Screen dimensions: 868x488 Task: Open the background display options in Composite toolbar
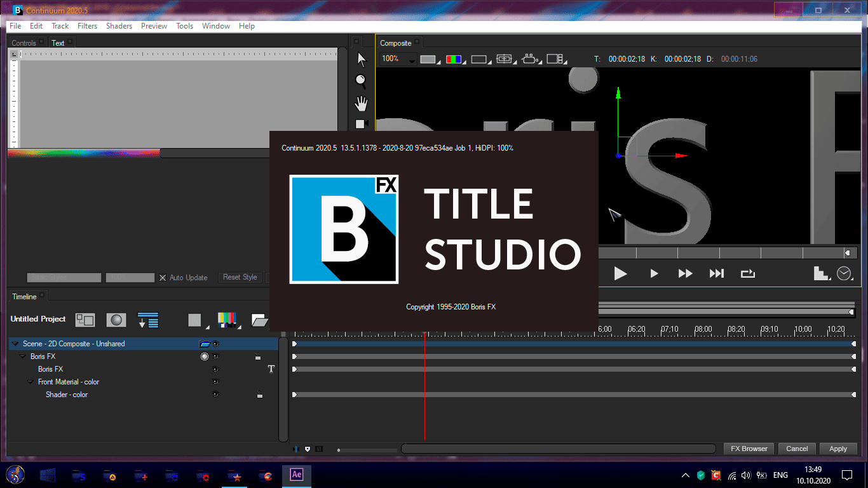[430, 59]
